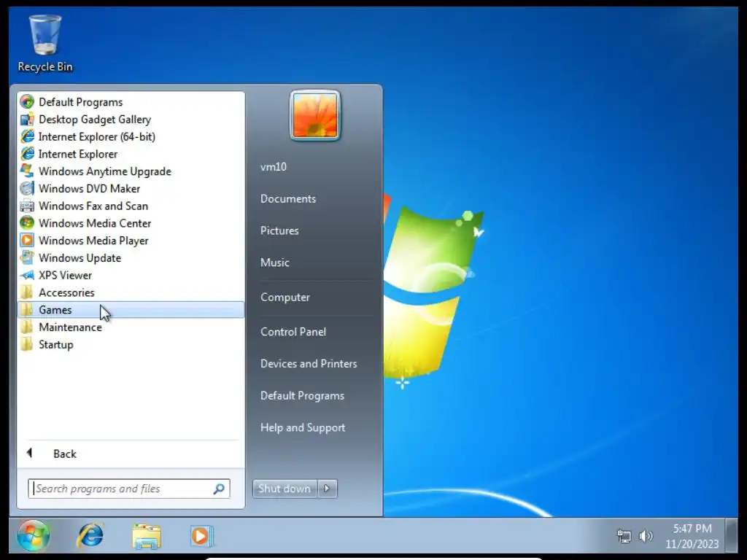Click the user account flower picture

tap(315, 116)
